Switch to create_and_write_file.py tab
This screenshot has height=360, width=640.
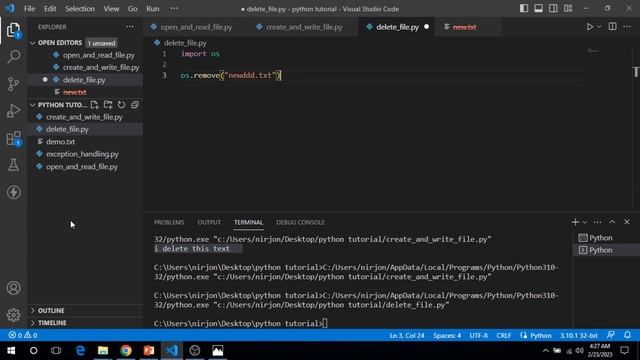coord(304,27)
